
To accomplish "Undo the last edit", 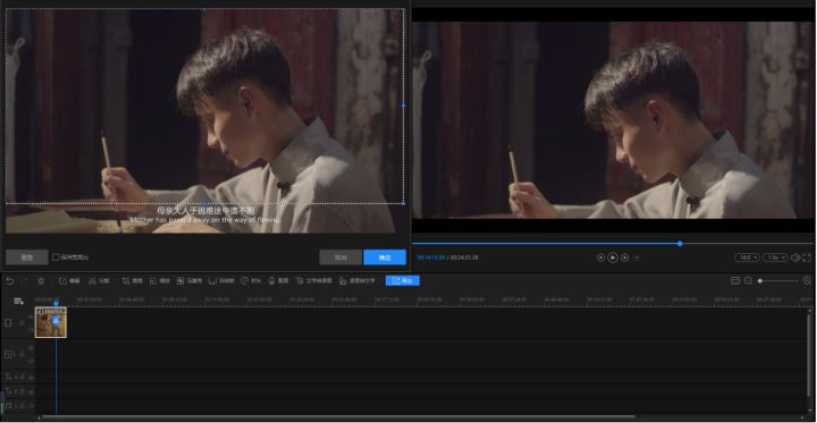I will pyautogui.click(x=10, y=281).
